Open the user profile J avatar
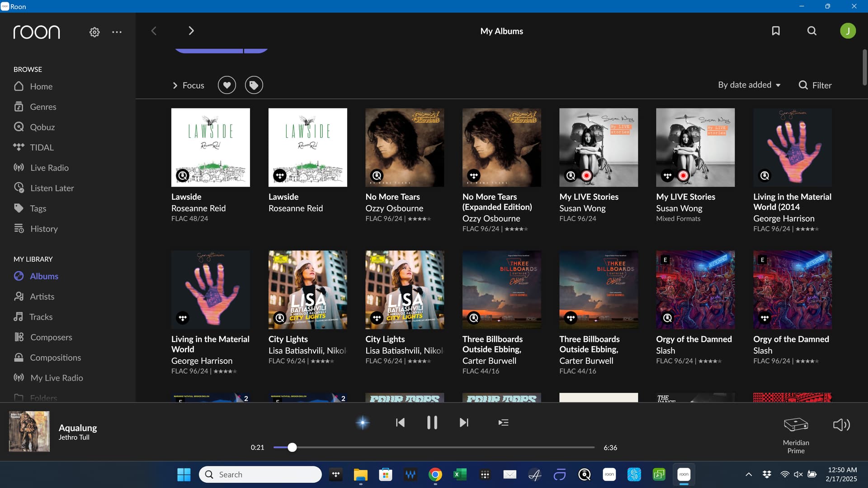The width and height of the screenshot is (868, 488). 848,31
